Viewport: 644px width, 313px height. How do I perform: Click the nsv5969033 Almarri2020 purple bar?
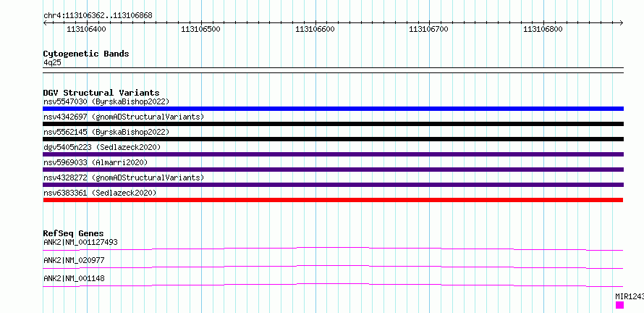[333, 170]
